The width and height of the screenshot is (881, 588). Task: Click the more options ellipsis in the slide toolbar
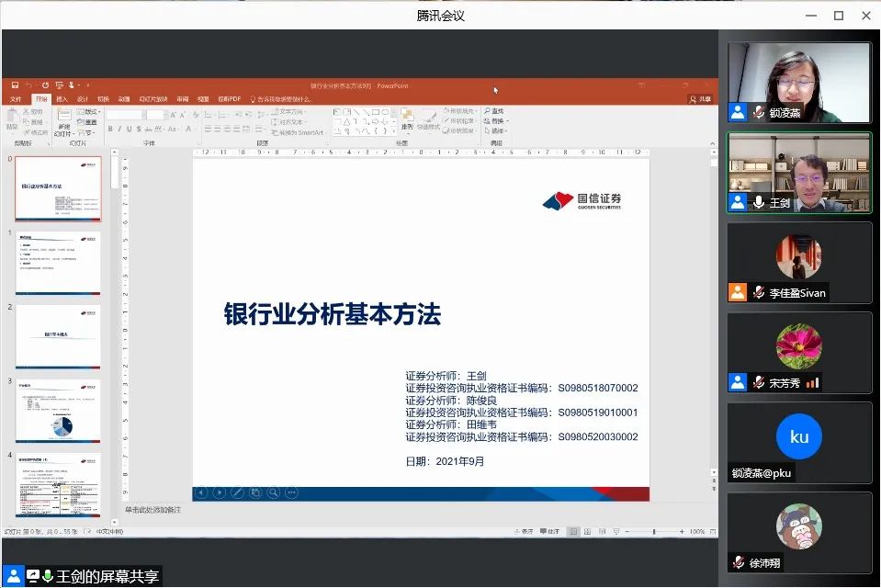(292, 493)
